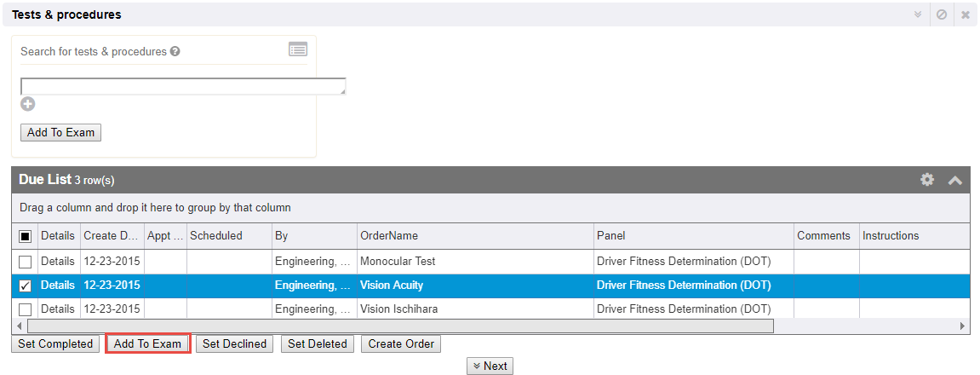Click the search tests & procedures text field
980x375 pixels.
pos(182,86)
